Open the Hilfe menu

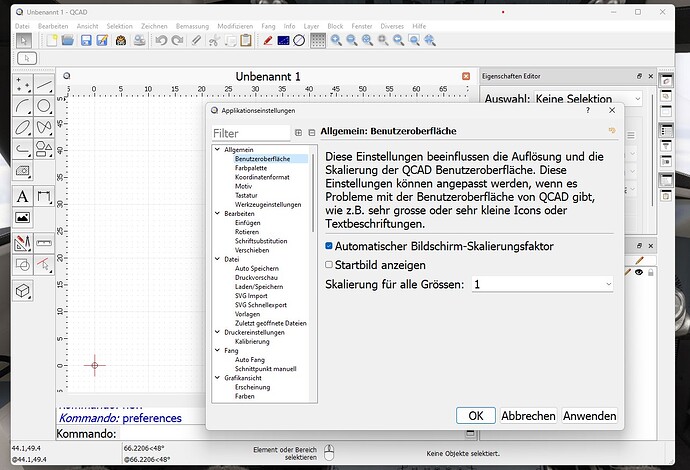pyautogui.click(x=419, y=26)
